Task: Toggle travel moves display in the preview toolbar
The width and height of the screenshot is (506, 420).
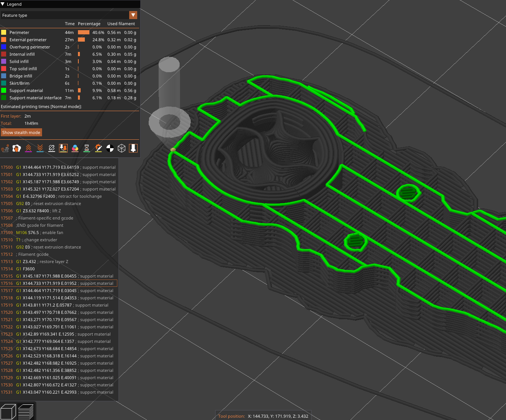Action: tap(5, 148)
